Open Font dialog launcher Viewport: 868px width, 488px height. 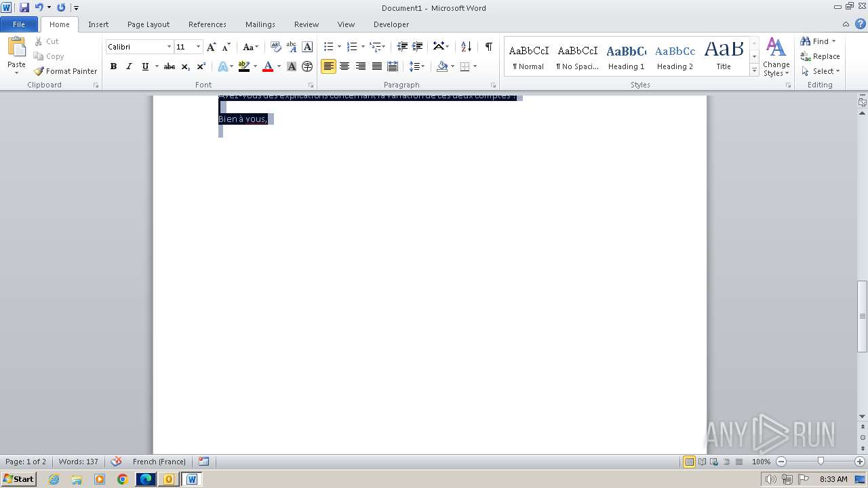point(311,85)
